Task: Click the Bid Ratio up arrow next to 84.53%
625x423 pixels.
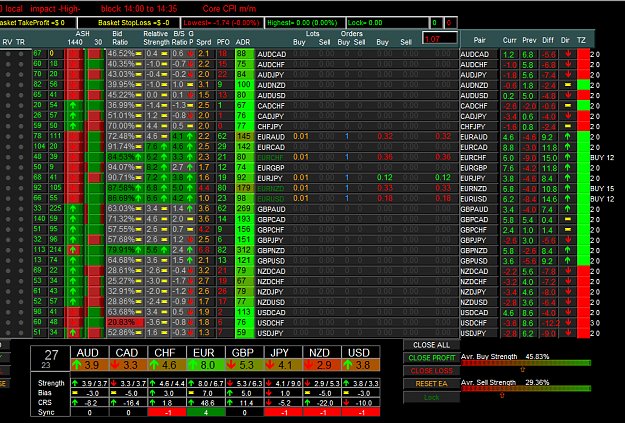Action: pyautogui.click(x=139, y=157)
